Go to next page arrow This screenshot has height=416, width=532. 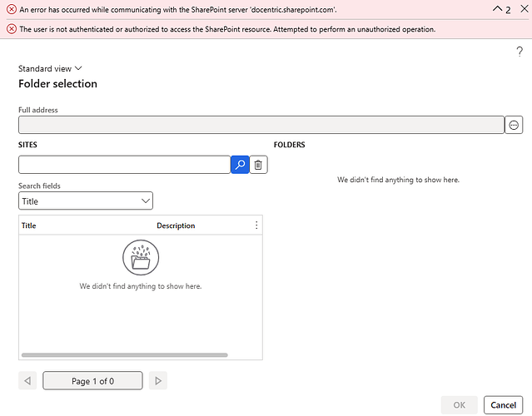click(158, 381)
